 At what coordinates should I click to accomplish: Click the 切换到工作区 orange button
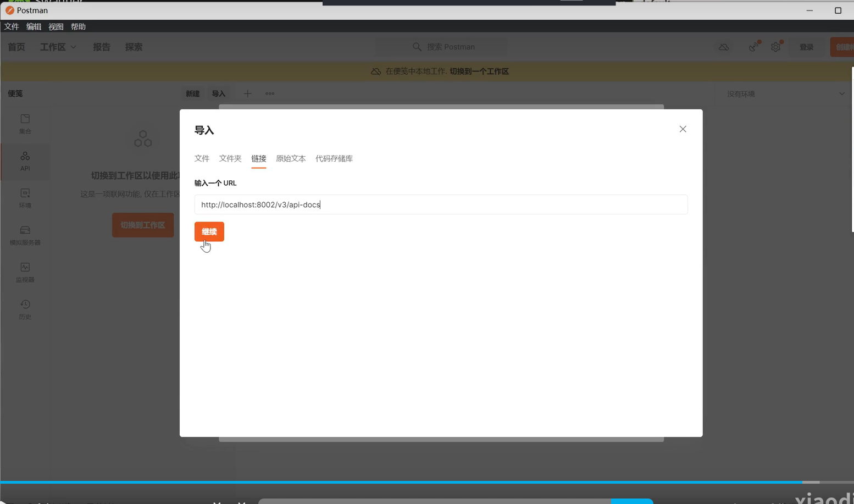pyautogui.click(x=143, y=225)
